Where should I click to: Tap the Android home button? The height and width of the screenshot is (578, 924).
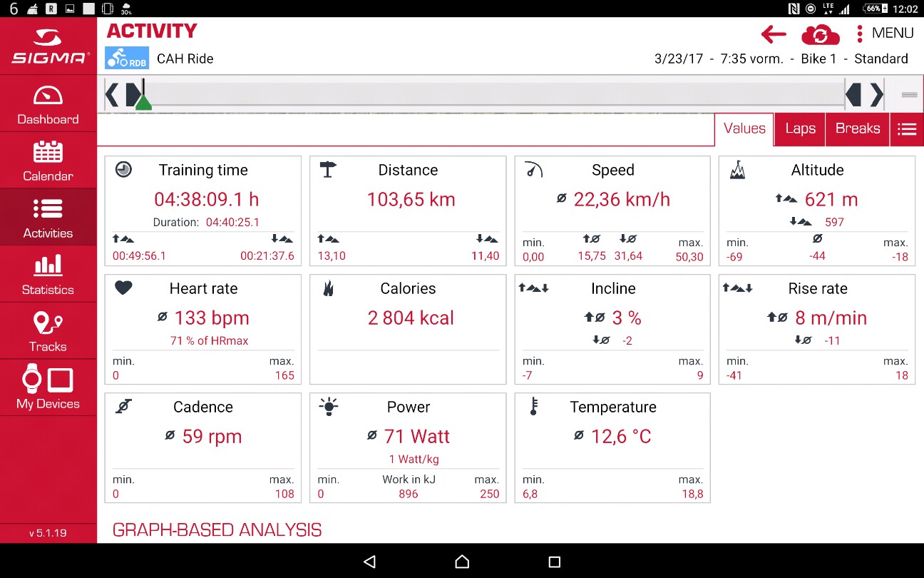[462, 562]
